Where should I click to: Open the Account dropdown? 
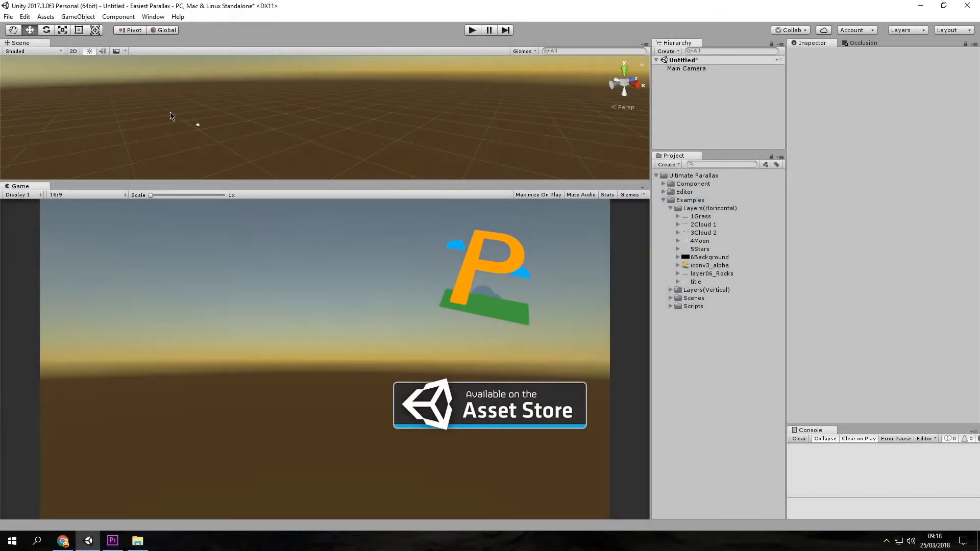[857, 30]
